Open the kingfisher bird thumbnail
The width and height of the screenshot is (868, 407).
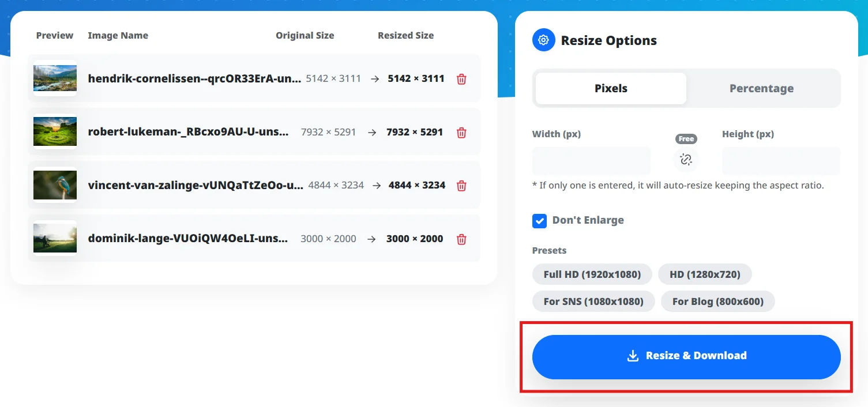tap(55, 185)
